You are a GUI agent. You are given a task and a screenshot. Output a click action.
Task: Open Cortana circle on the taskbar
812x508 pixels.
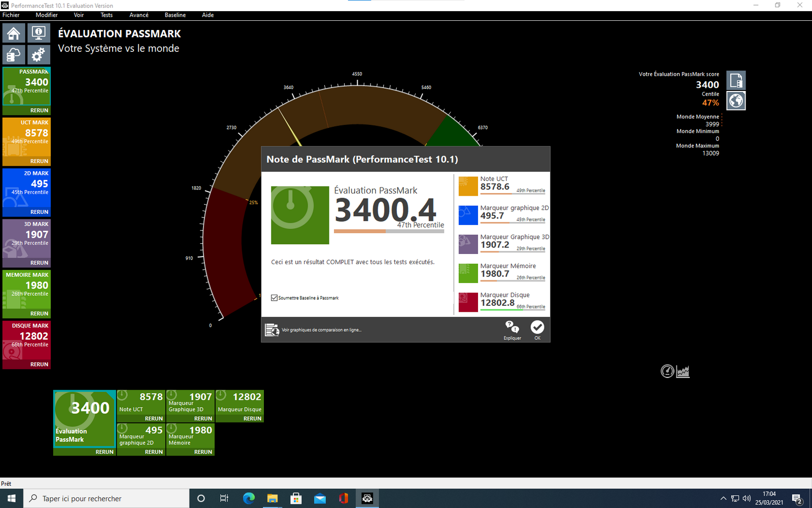click(201, 498)
